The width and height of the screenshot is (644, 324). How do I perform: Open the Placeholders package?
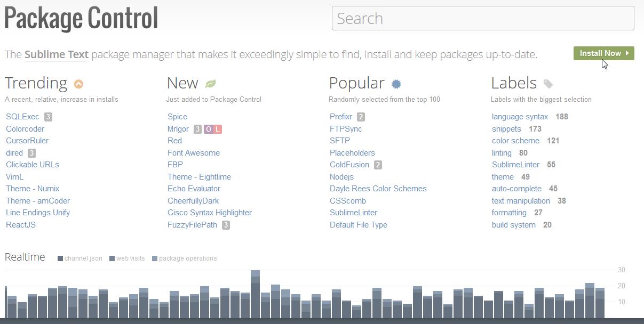(352, 153)
